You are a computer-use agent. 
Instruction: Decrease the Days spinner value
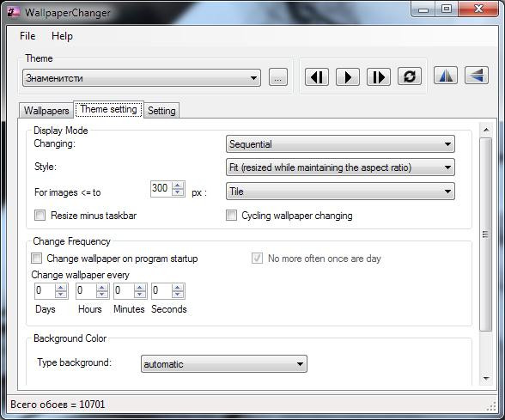[61, 295]
